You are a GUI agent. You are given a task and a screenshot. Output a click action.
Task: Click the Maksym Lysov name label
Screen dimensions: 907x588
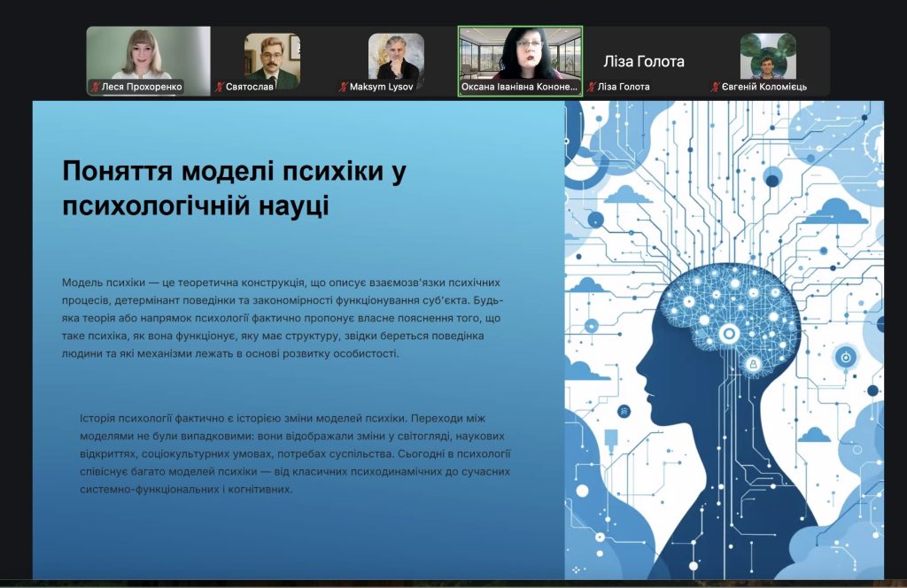pyautogui.click(x=382, y=87)
